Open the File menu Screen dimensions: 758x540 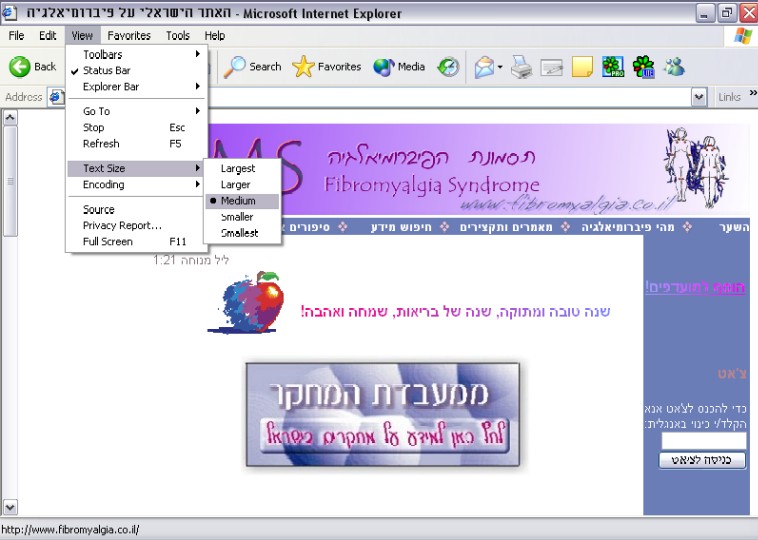(16, 36)
